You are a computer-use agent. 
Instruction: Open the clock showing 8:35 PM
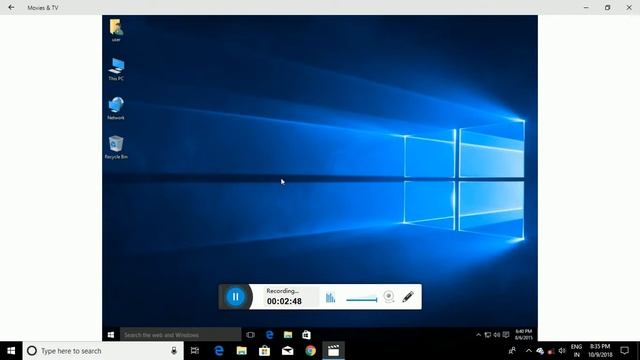click(600, 351)
